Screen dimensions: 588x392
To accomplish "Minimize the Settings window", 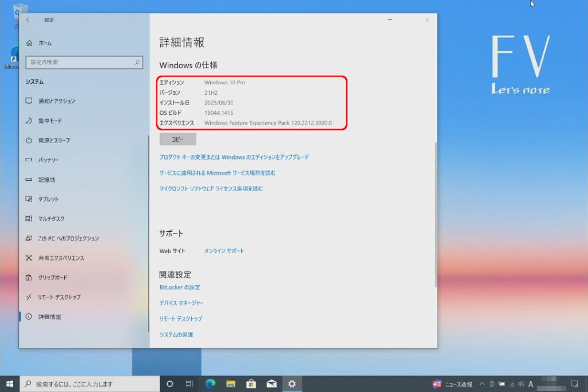I will (390, 20).
